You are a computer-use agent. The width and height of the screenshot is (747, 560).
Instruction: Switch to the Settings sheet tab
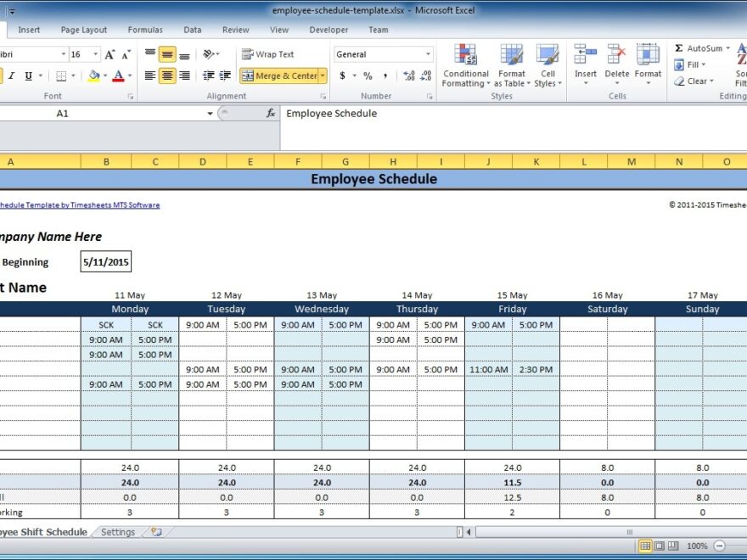point(118,532)
